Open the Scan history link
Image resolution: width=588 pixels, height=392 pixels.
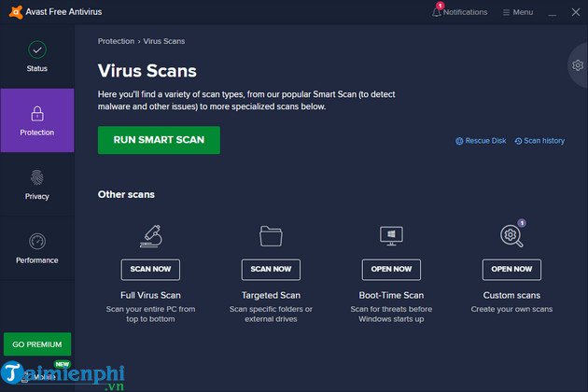[539, 141]
